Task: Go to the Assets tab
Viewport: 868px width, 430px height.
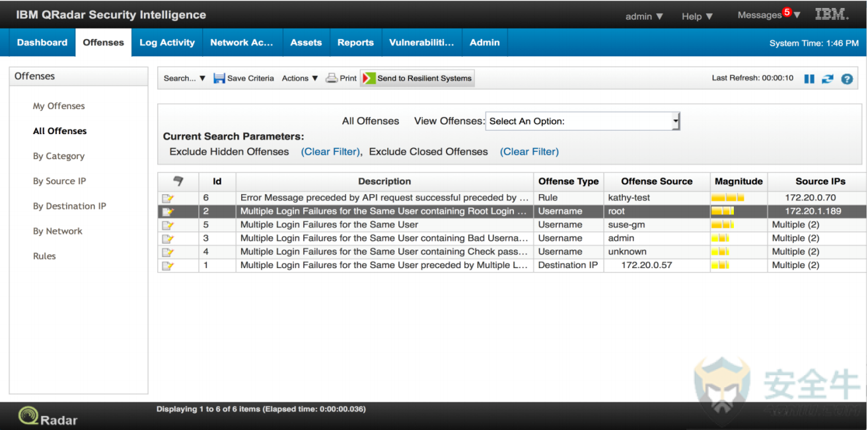Action: click(307, 42)
